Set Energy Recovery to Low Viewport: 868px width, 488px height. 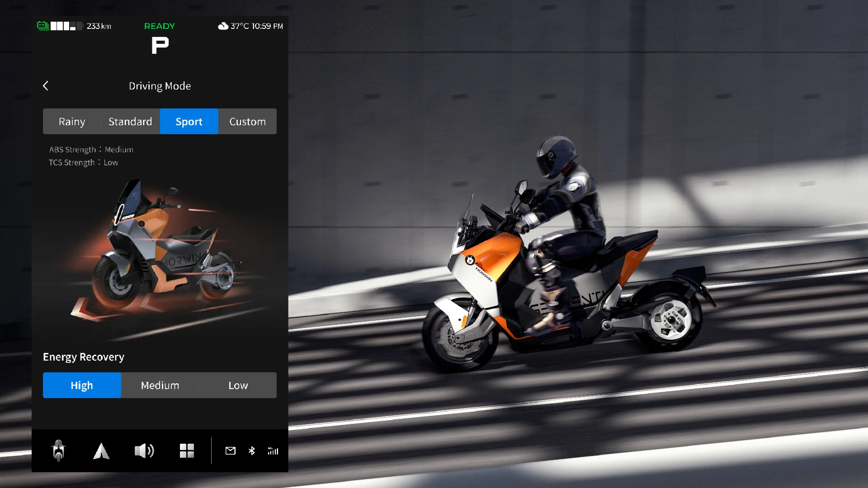(x=238, y=385)
